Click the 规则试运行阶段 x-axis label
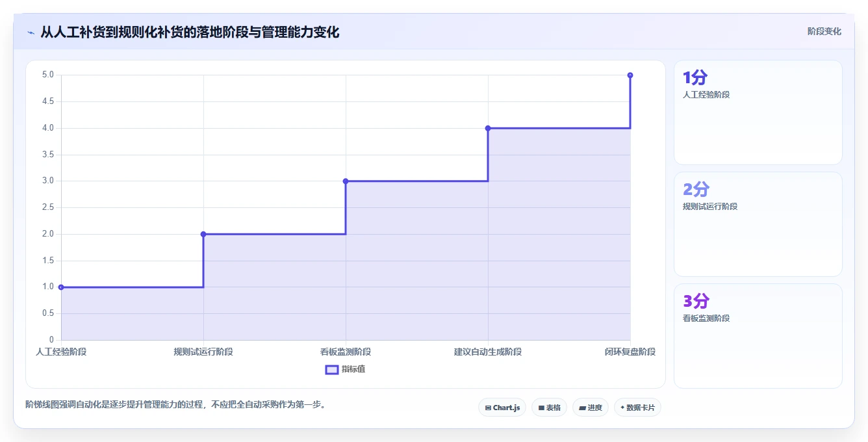Image resolution: width=868 pixels, height=442 pixels. pos(203,352)
